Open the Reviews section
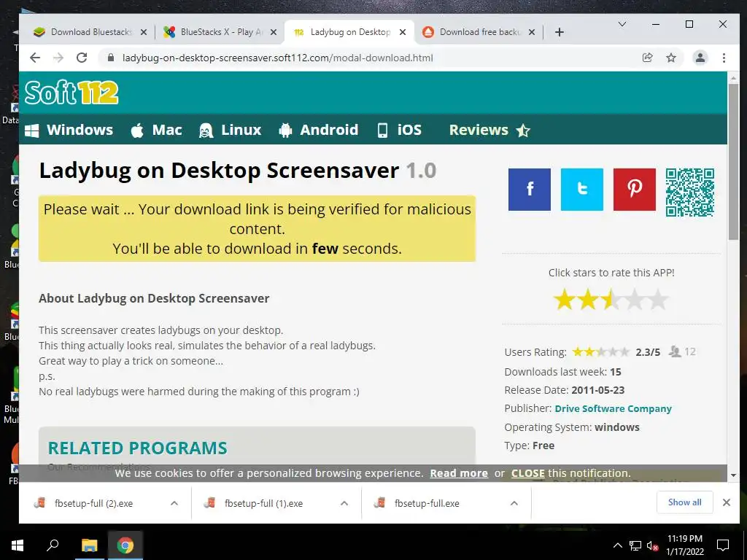747x560 pixels. [489, 130]
